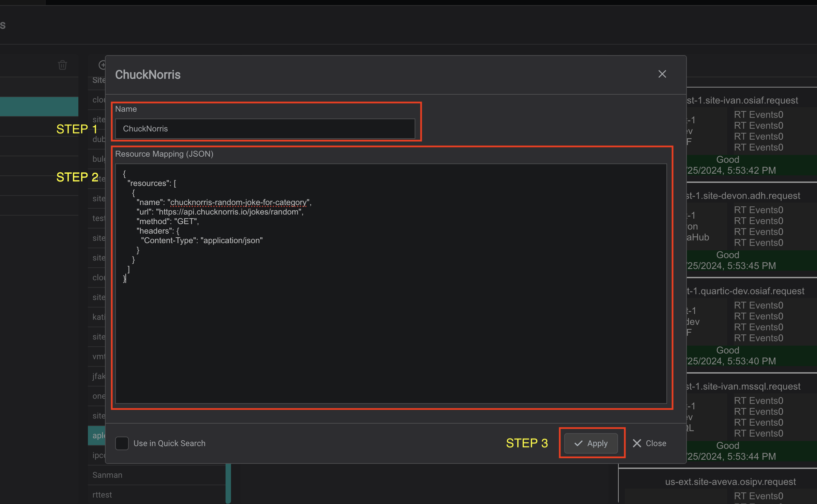Click inside Resource Mapping JSON editor
The height and width of the screenshot is (504, 817).
click(x=391, y=283)
